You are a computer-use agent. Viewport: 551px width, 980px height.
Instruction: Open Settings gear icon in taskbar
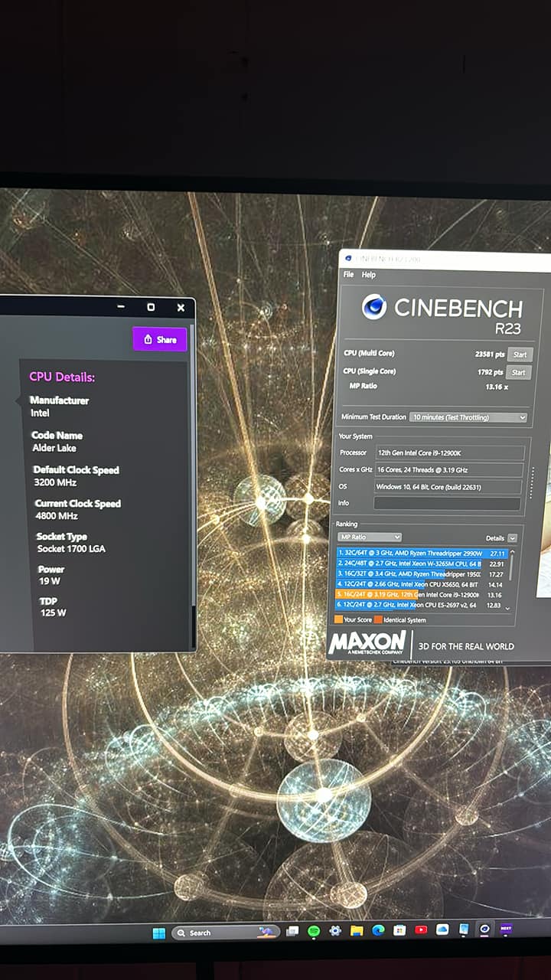pos(335,931)
